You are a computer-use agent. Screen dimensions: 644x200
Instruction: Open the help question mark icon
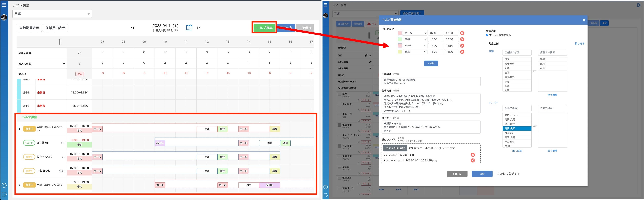click(x=4, y=185)
